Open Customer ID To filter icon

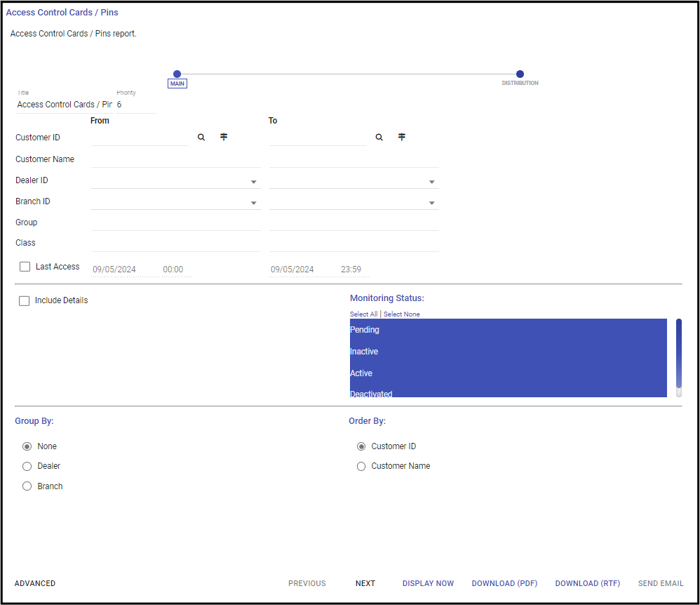pos(402,137)
